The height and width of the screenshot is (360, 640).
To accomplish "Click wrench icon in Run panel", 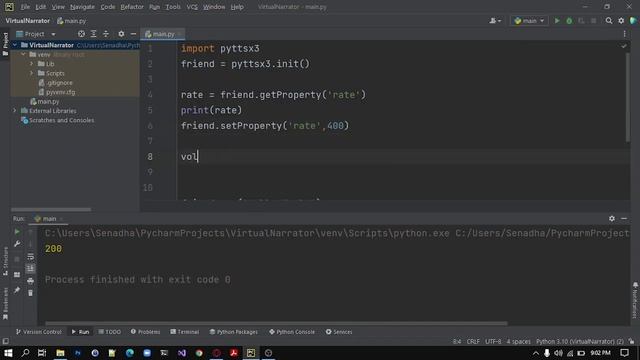I will 17,244.
